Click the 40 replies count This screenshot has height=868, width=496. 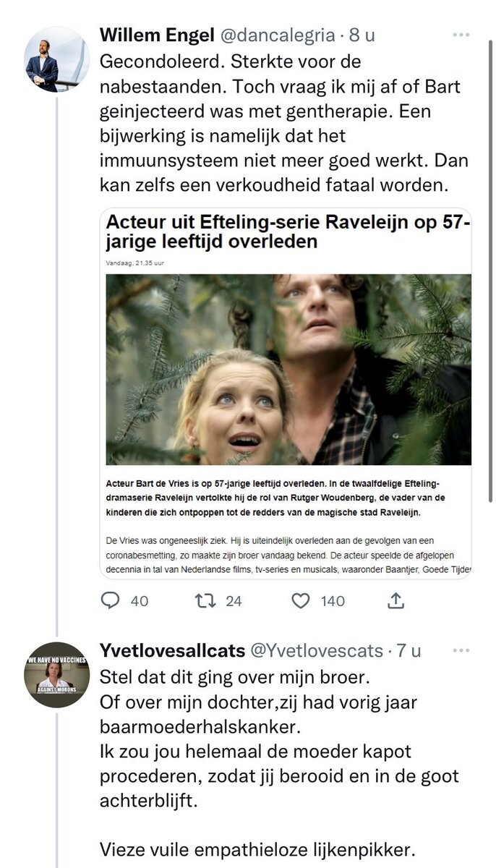click(x=139, y=600)
